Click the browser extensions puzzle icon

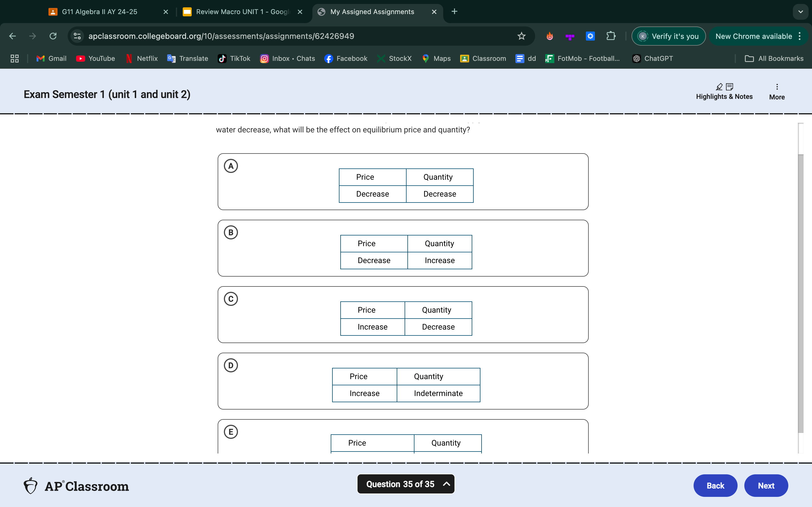[x=610, y=36]
